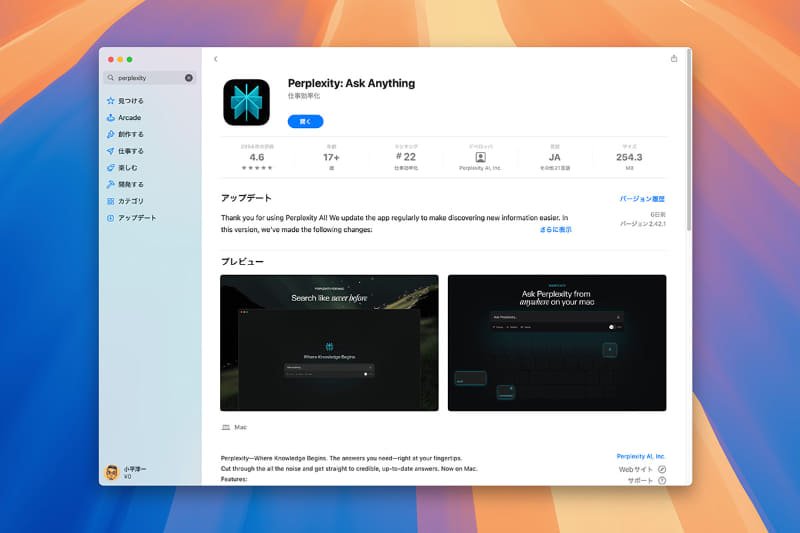The image size is (800, 533).
Task: Click the アップデート section heading
Action: [x=246, y=198]
